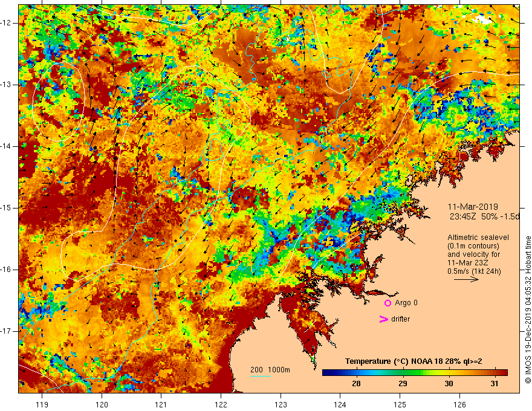Click the colorbar tick label 30
Screen dimensions: 532x411
click(x=449, y=384)
